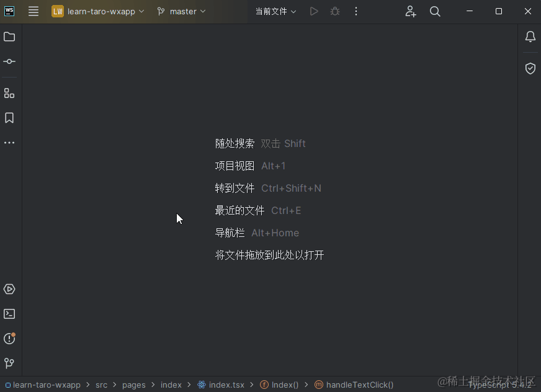
Task: Open the Bookmarks tool window
Action: tap(9, 118)
